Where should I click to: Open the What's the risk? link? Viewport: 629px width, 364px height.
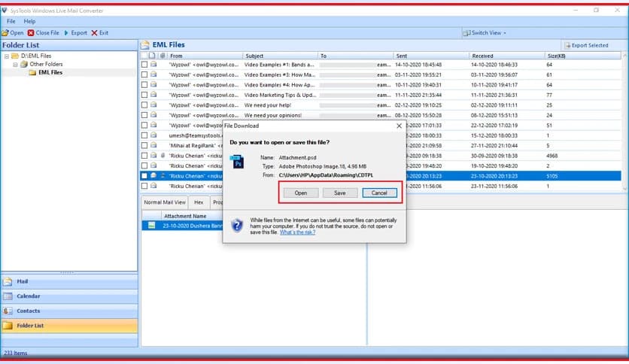click(x=297, y=232)
